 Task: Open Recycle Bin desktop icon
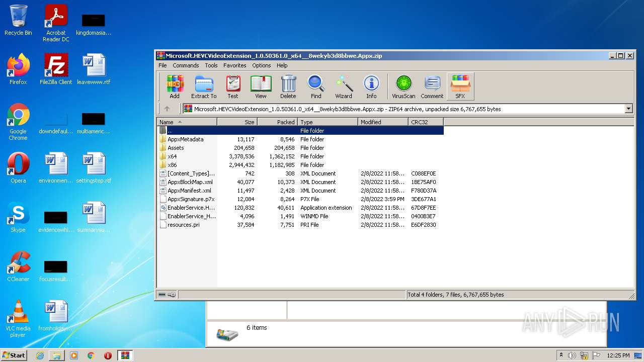(x=18, y=20)
